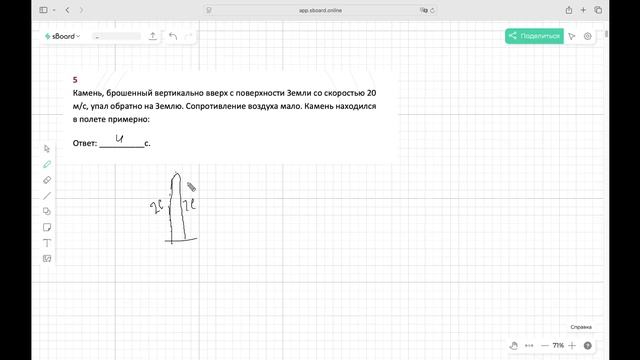Screen dimensions: 640x360
Task: Show the tab overview
Action: point(598,10)
